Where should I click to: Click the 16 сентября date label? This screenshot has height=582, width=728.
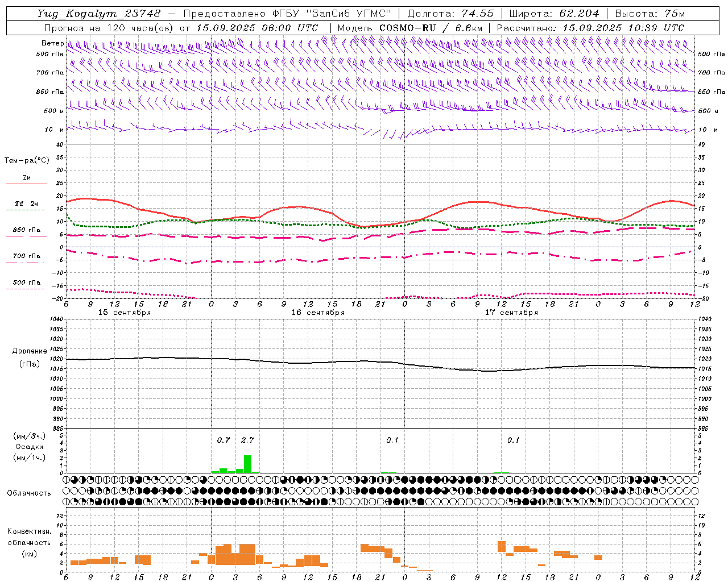[318, 313]
